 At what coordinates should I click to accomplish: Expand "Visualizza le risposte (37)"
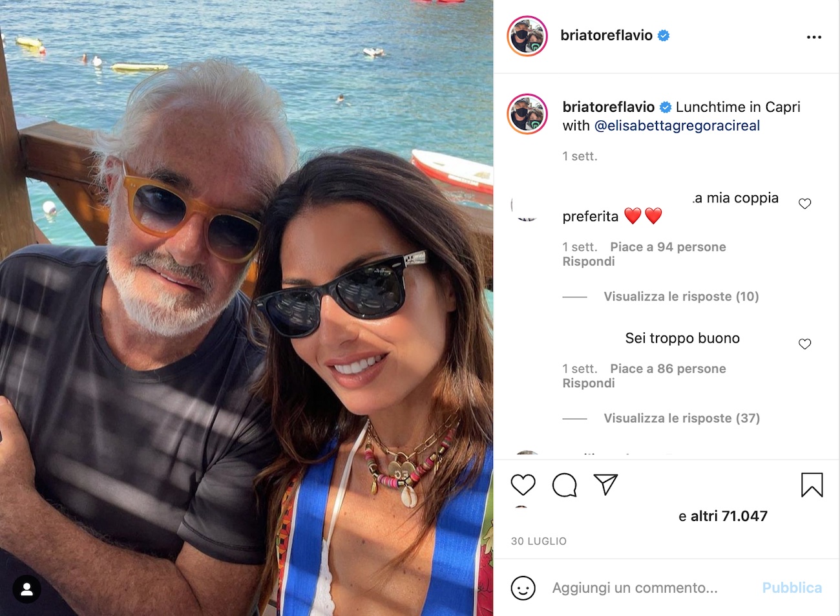[682, 418]
